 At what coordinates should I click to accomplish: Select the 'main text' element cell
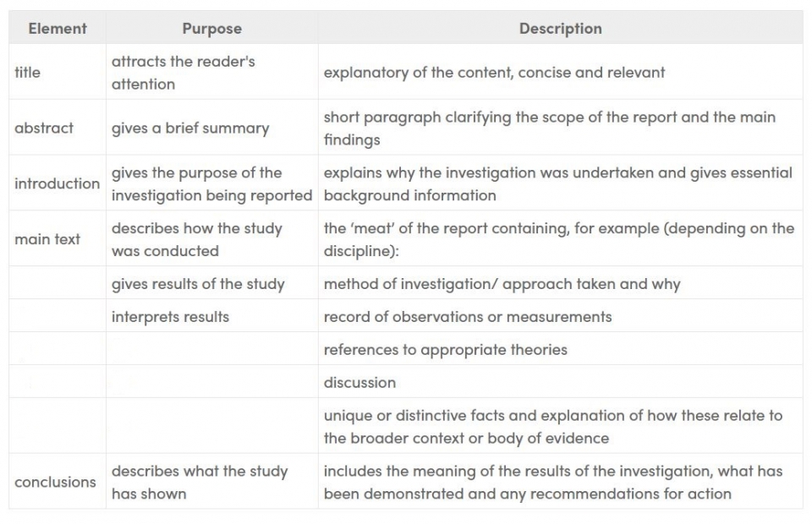[x=58, y=238]
